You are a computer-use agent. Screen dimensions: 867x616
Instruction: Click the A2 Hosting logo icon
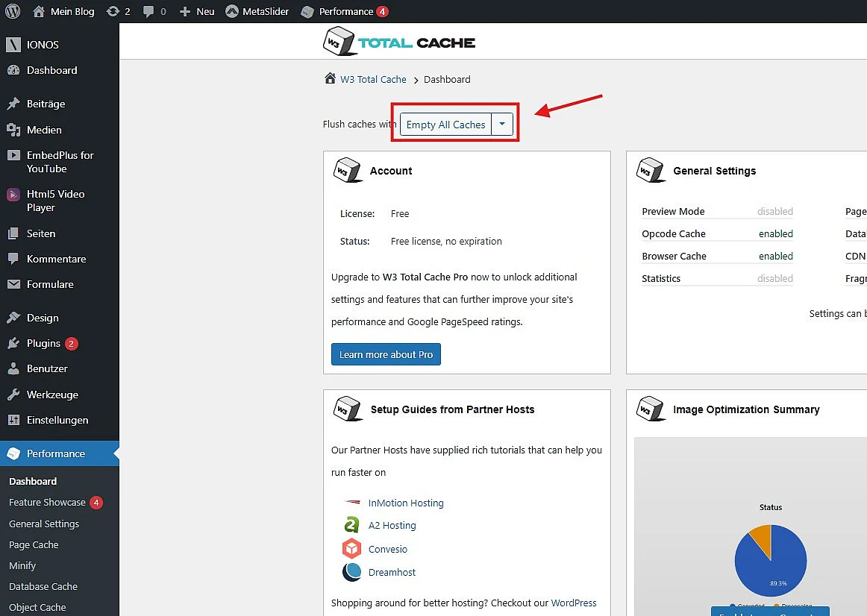(x=351, y=525)
